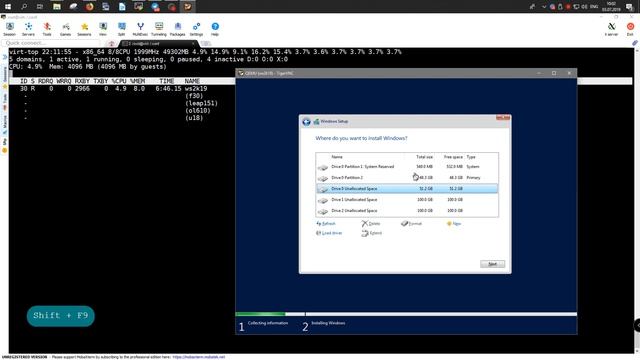Open the home tab icon beside Quick connect
The height and width of the screenshot is (360, 640).
click(x=111, y=43)
